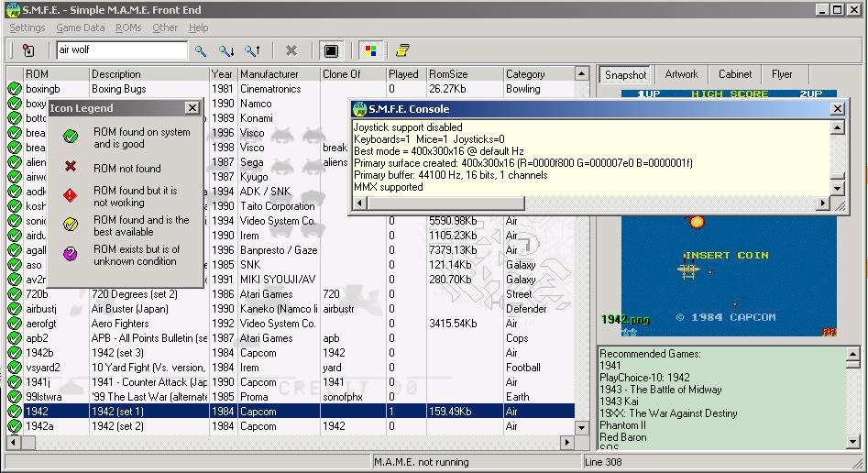Select the 1942 (set 2) row

tap(290, 426)
